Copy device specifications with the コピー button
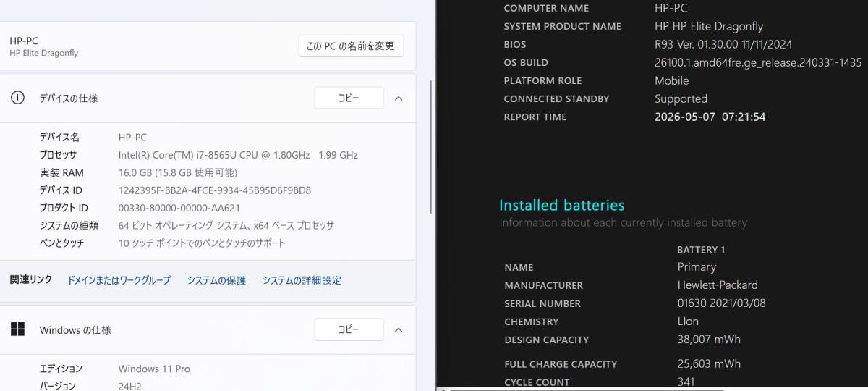Image resolution: width=868 pixels, height=391 pixels. [348, 98]
